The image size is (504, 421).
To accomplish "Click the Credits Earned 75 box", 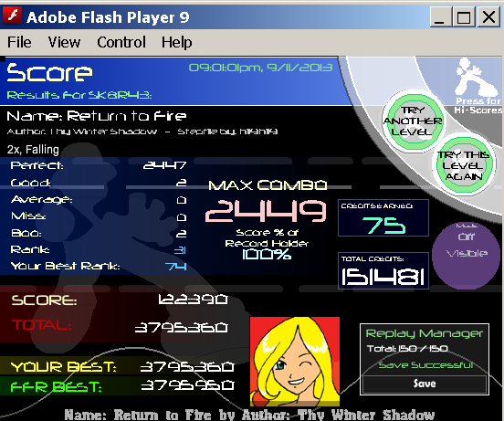I will pyautogui.click(x=383, y=218).
